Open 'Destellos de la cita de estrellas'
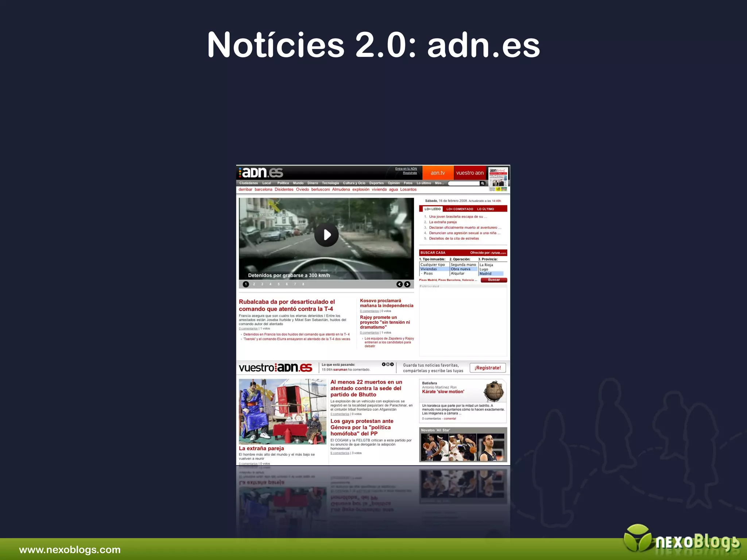 454,238
